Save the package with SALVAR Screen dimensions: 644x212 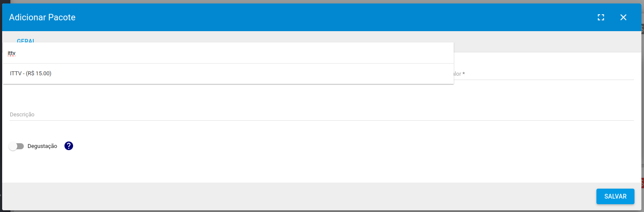(x=615, y=196)
